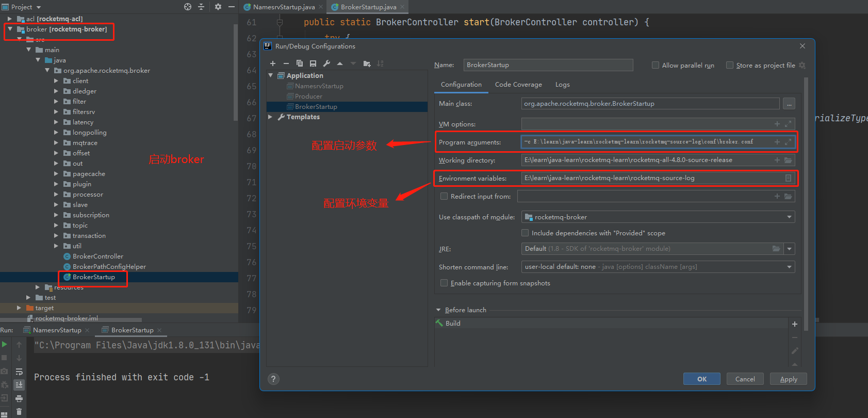Screen dimensions: 868x418
Task: Open Project panel gear options
Action: 218,7
